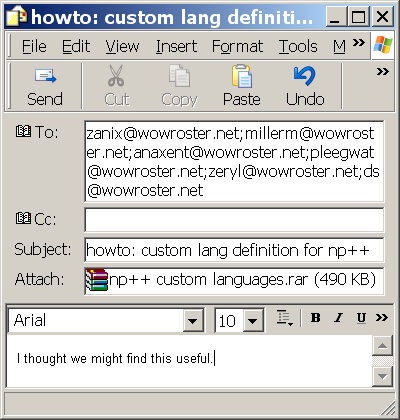Toggle bold formatting

tap(315, 318)
